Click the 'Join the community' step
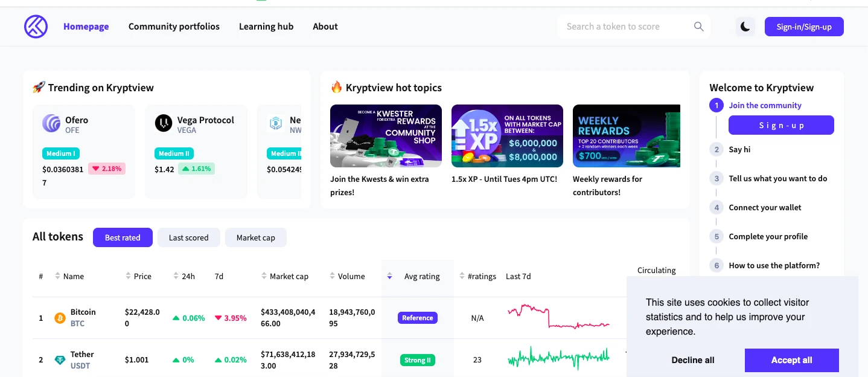Viewport: 868px width, 377px height. [765, 105]
